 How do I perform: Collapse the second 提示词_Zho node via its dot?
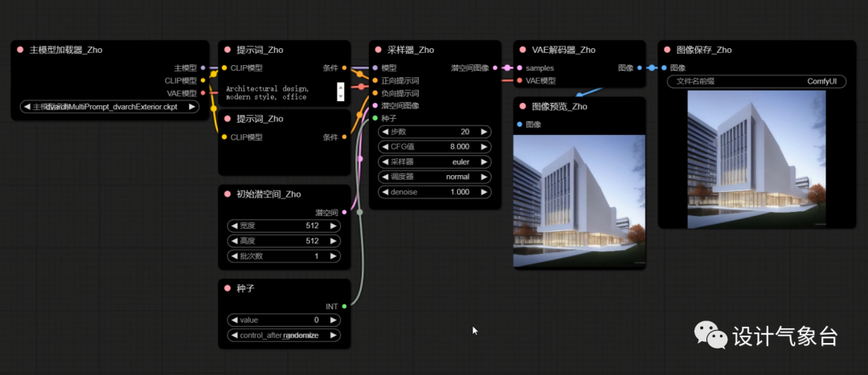click(227, 119)
